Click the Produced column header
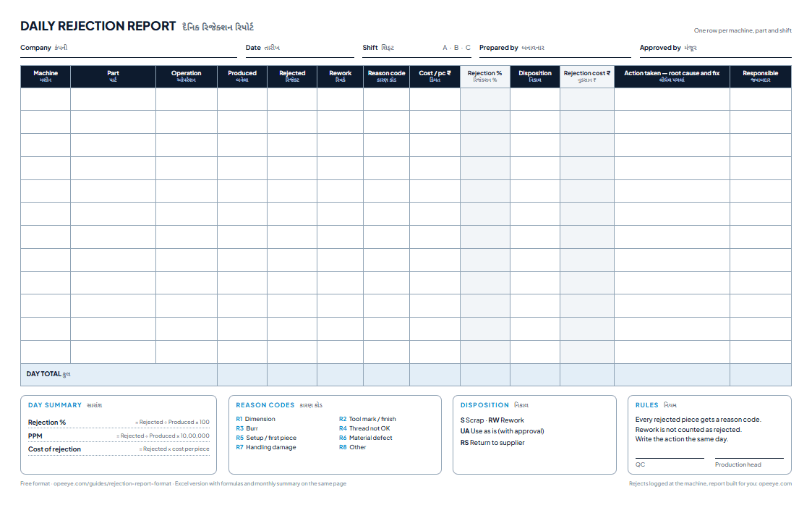 (242, 77)
